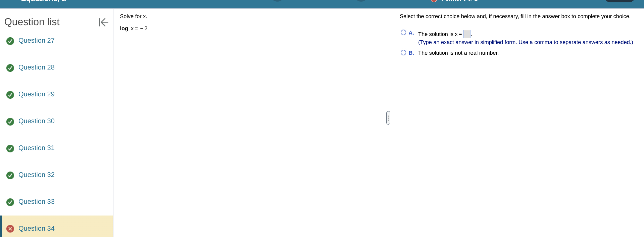This screenshot has height=237, width=644.
Task: Click the equation 'log x = −2'
Action: pos(134,28)
